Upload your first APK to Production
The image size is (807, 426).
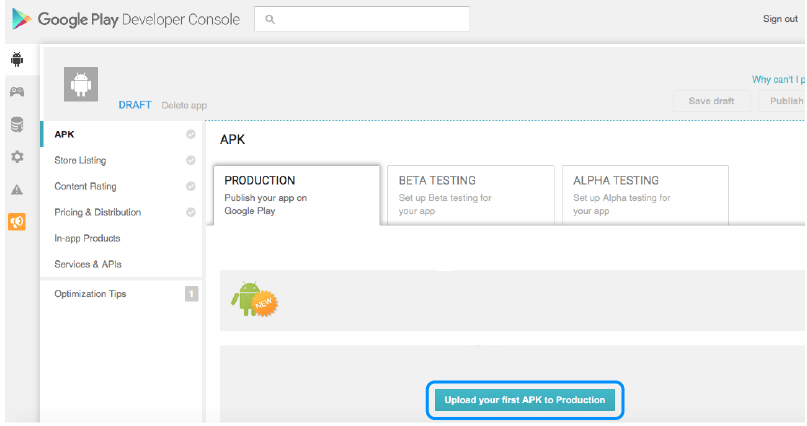(525, 400)
